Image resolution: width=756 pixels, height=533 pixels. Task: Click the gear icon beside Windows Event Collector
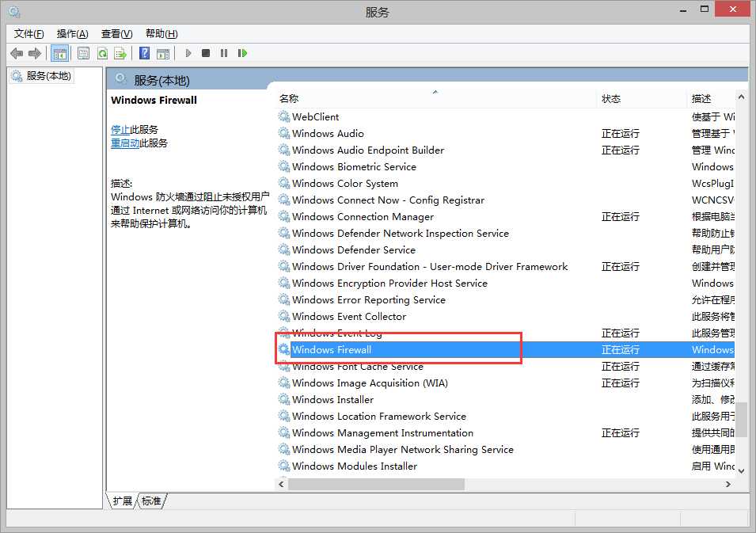(284, 316)
